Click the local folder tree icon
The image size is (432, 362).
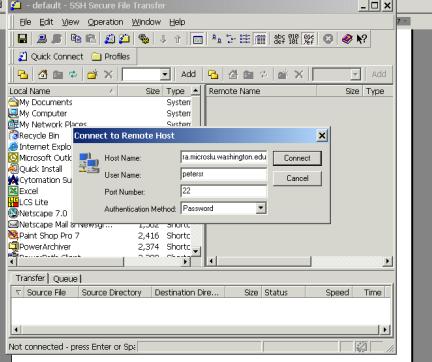(x=23, y=74)
